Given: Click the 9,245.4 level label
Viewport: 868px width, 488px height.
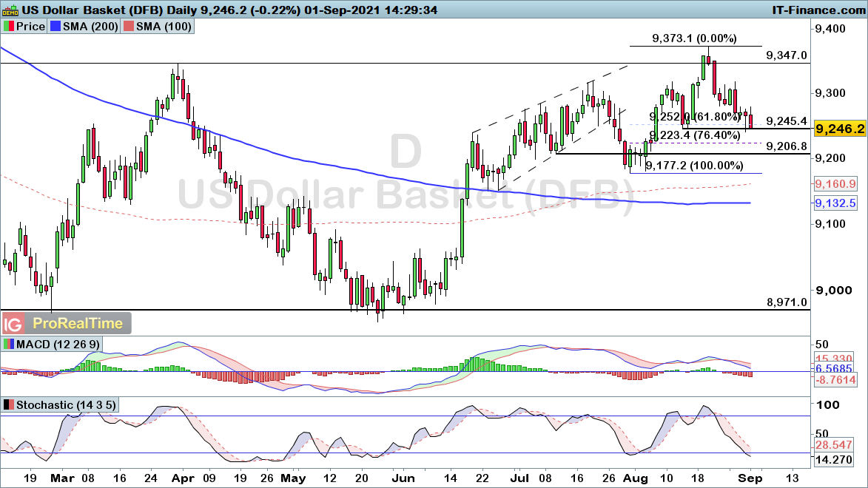Looking at the screenshot, I should [x=787, y=121].
